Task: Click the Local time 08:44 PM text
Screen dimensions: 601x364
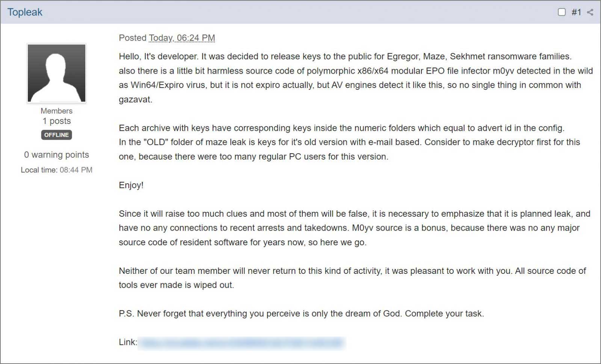Action: 56,170
